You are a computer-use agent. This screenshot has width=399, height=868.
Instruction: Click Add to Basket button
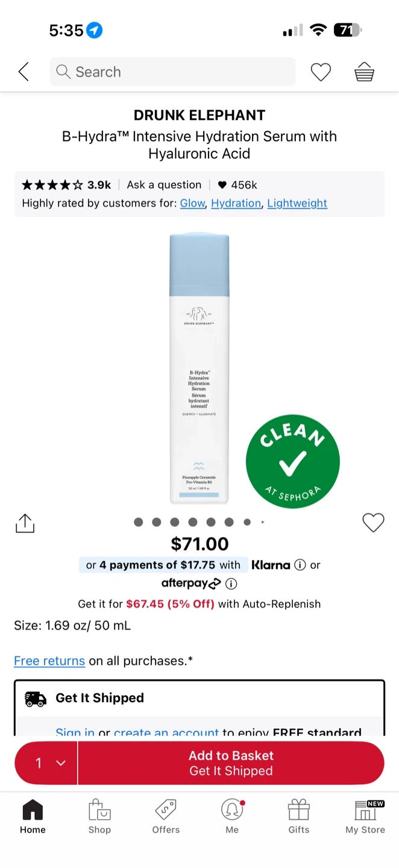231,763
